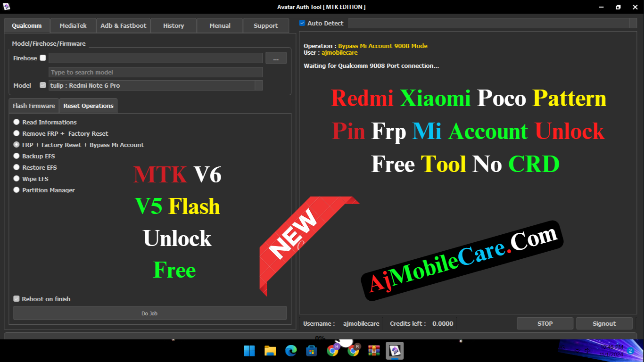Click the Avatar Auth Tool taskbar icon

click(395, 351)
